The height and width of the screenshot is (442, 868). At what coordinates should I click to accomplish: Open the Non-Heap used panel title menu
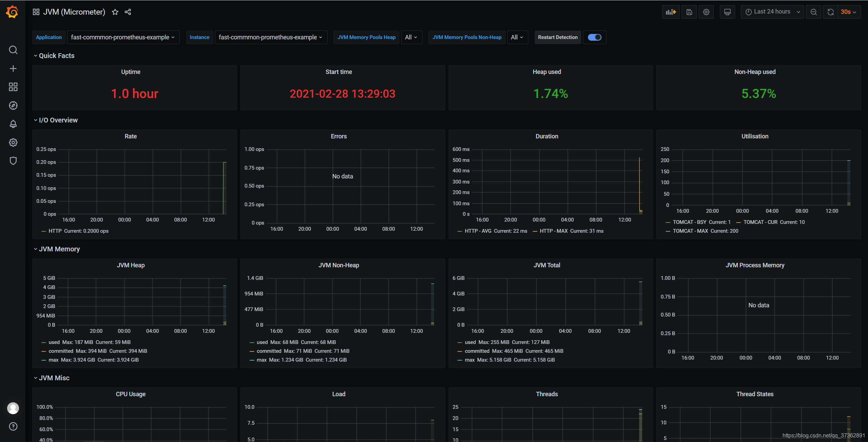click(x=755, y=72)
